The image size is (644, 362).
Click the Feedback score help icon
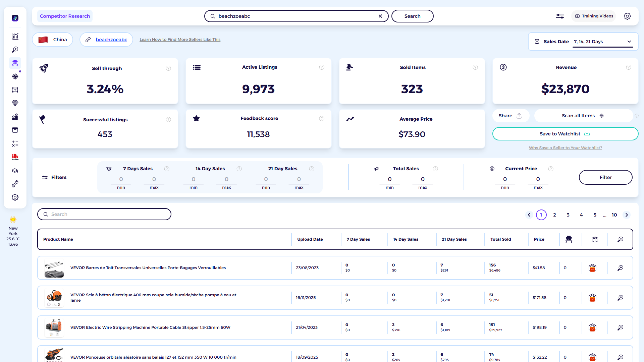322,119
